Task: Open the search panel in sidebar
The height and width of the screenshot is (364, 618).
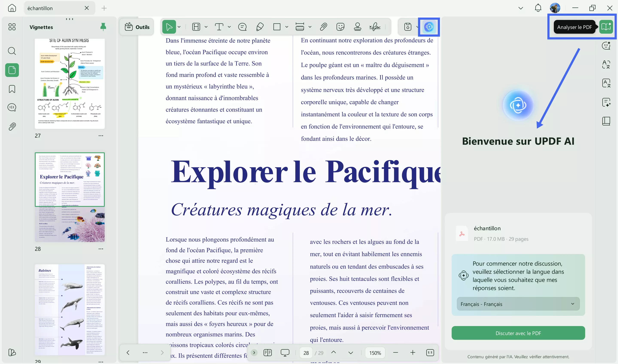Action: [x=12, y=51]
